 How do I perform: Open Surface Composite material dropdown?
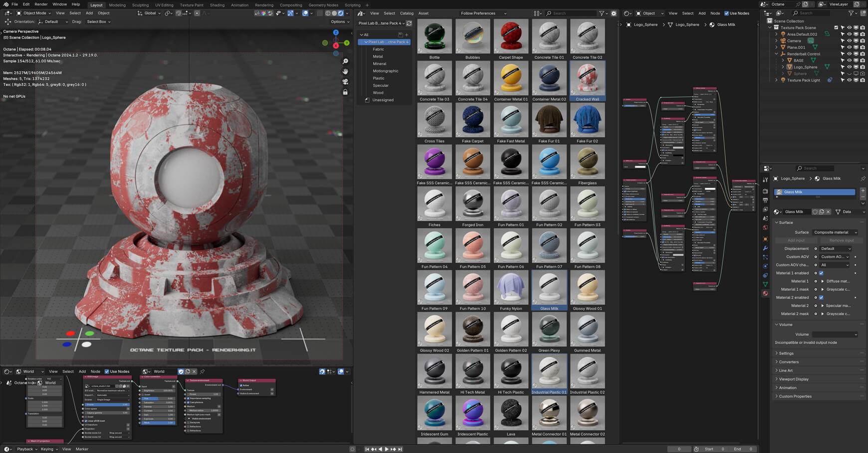tap(835, 232)
